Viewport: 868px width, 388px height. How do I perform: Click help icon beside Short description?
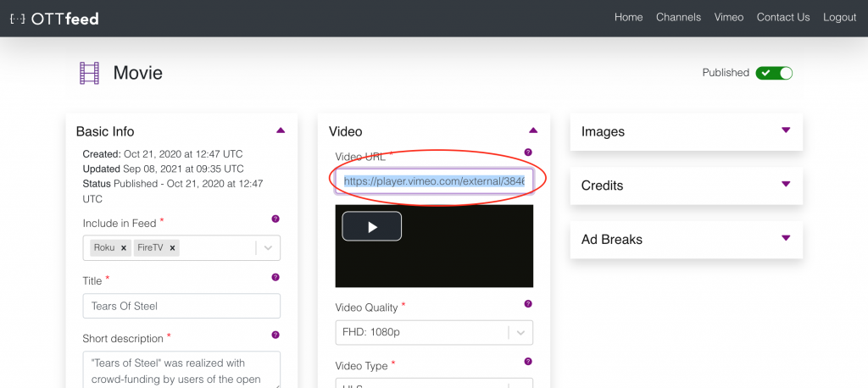click(x=275, y=335)
